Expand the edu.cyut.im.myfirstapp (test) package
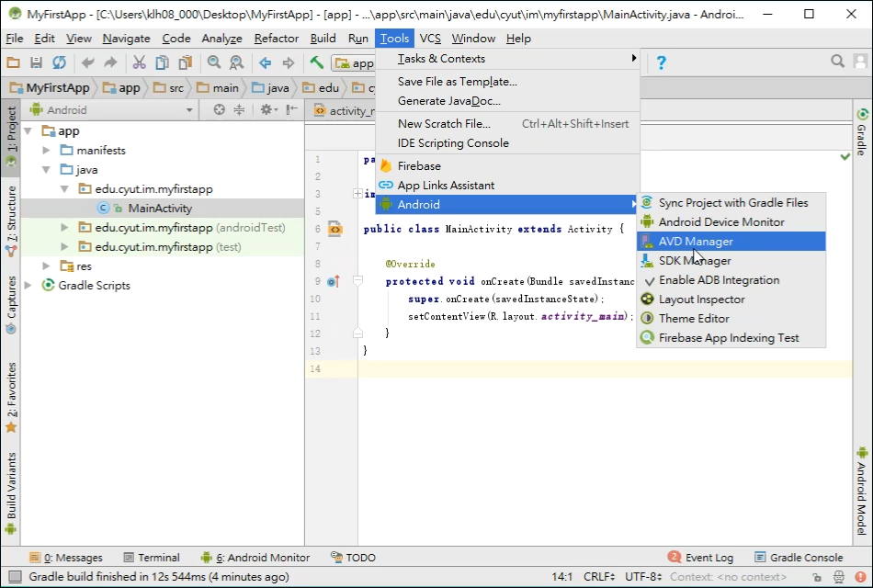Image resolution: width=873 pixels, height=588 pixels. point(65,246)
